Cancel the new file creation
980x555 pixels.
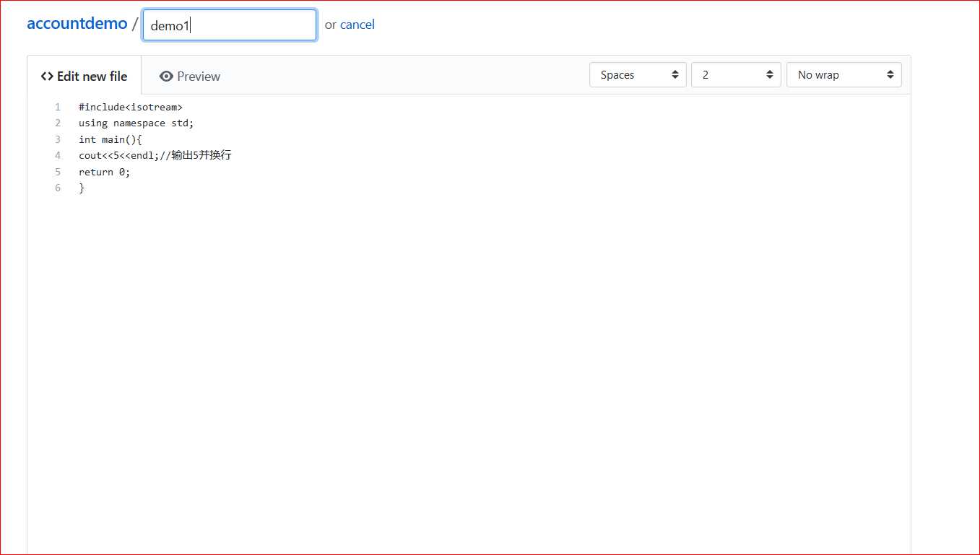pyautogui.click(x=357, y=25)
